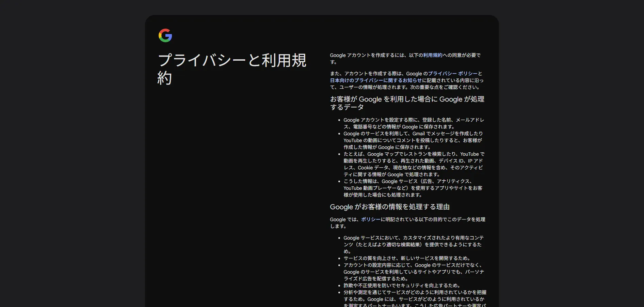Click bullet サービスの質を向上させ、新しいサービスを開発するため
The image size is (644, 307).
click(x=407, y=258)
